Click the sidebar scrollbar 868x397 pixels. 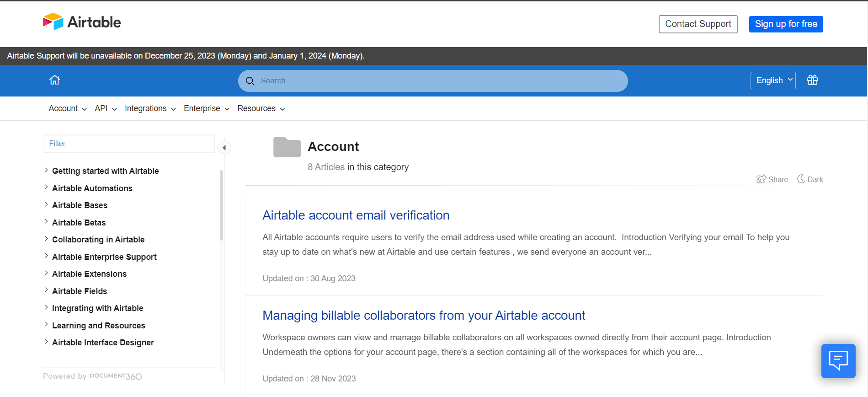[x=222, y=205]
